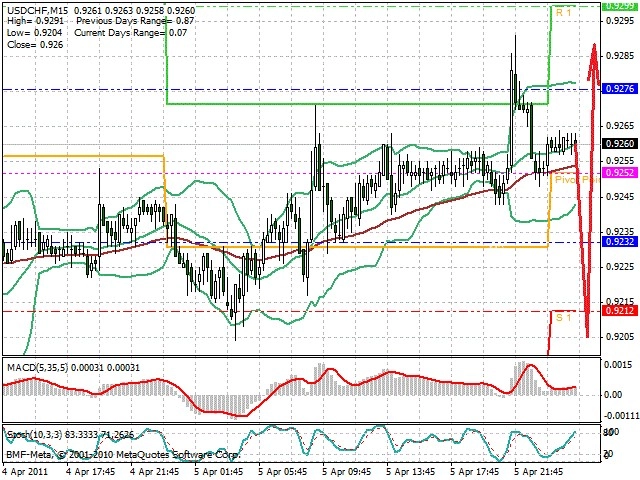Click the black 0.9260 current price label

click(x=620, y=143)
